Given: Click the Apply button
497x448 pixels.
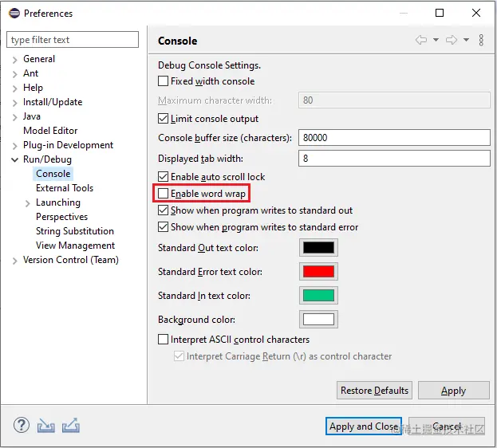Looking at the screenshot, I should click(x=454, y=391).
